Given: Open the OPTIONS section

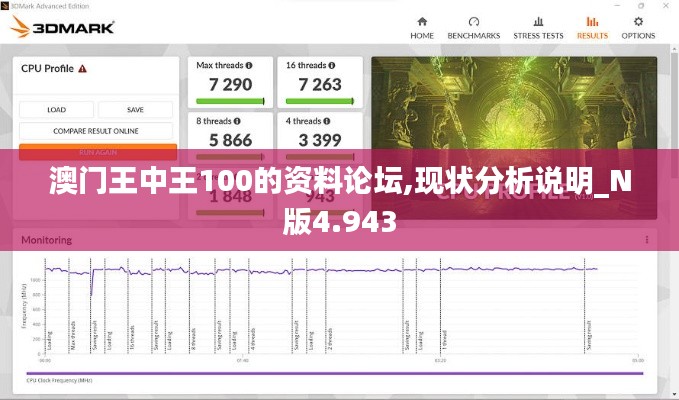Looking at the screenshot, I should (x=638, y=28).
